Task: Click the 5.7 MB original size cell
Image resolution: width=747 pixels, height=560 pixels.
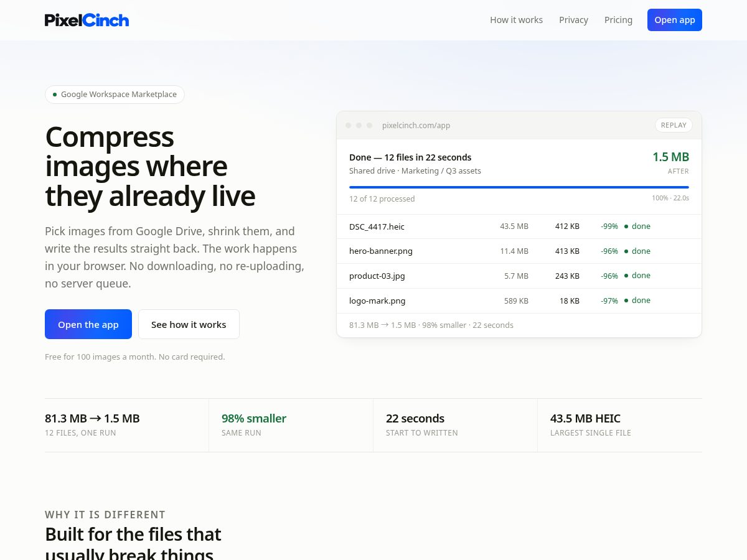Action: pyautogui.click(x=516, y=276)
